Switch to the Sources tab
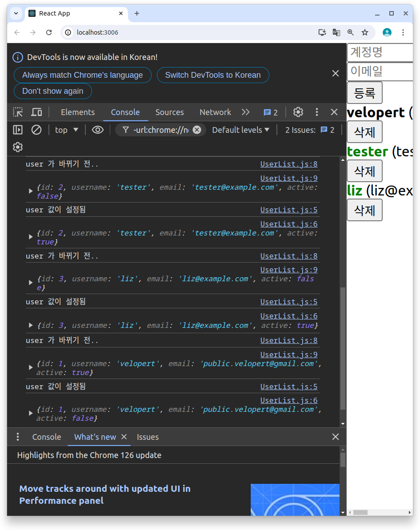 [169, 112]
